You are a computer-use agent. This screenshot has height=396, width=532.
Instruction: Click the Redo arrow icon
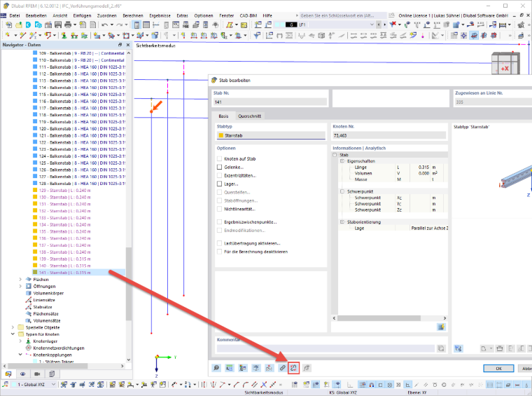(x=119, y=25)
